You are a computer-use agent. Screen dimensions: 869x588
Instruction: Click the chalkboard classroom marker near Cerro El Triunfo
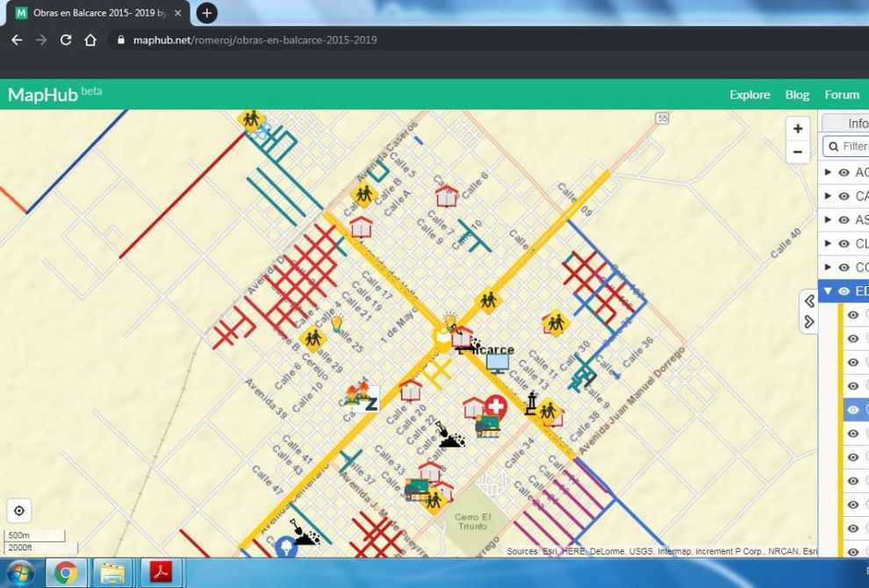point(417,490)
